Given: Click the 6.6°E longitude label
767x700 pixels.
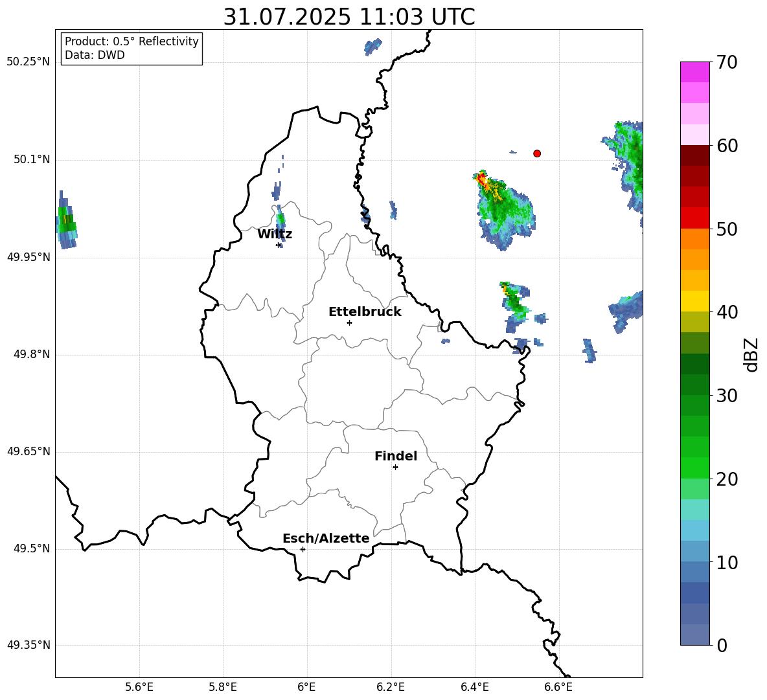Looking at the screenshot, I should [558, 687].
